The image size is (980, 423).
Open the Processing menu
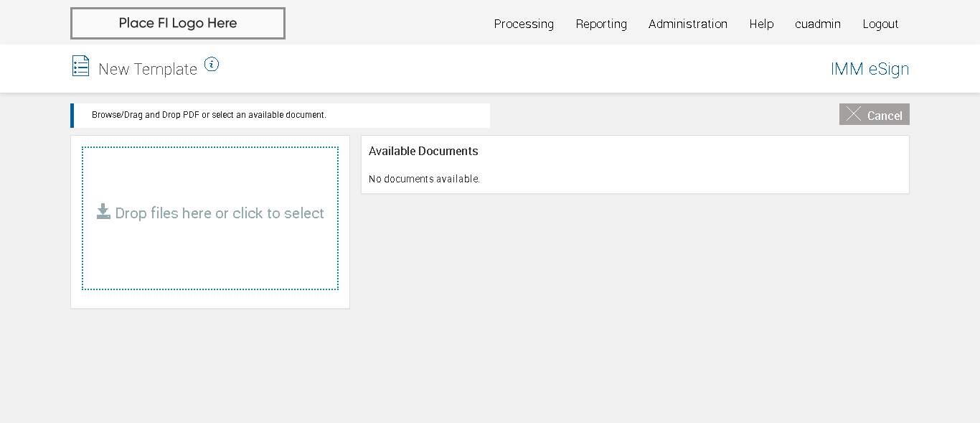tap(524, 24)
